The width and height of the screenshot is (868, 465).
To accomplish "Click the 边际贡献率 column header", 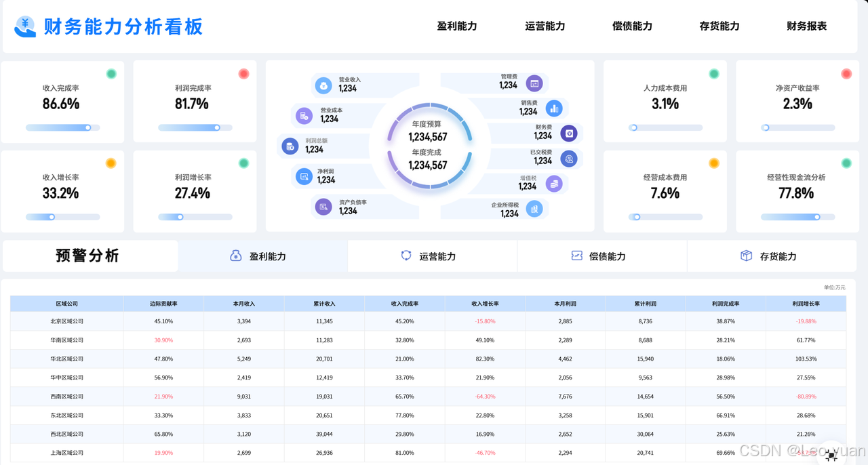I will coord(163,304).
